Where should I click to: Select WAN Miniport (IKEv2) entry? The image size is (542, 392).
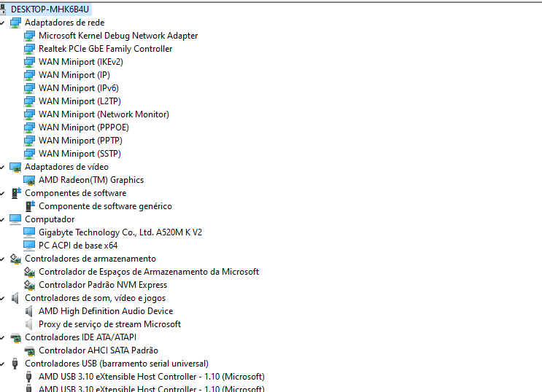click(81, 62)
